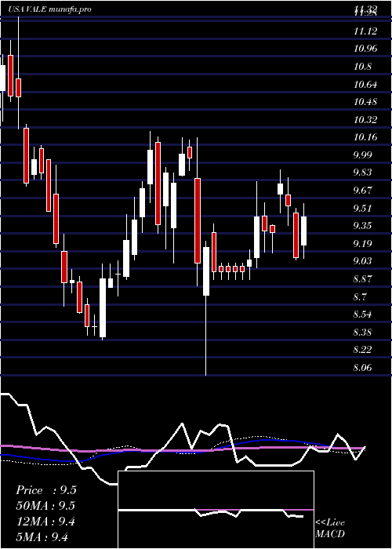Click the '12MA : 9.4' readout
This screenshot has width=392, height=549.
pos(45,522)
